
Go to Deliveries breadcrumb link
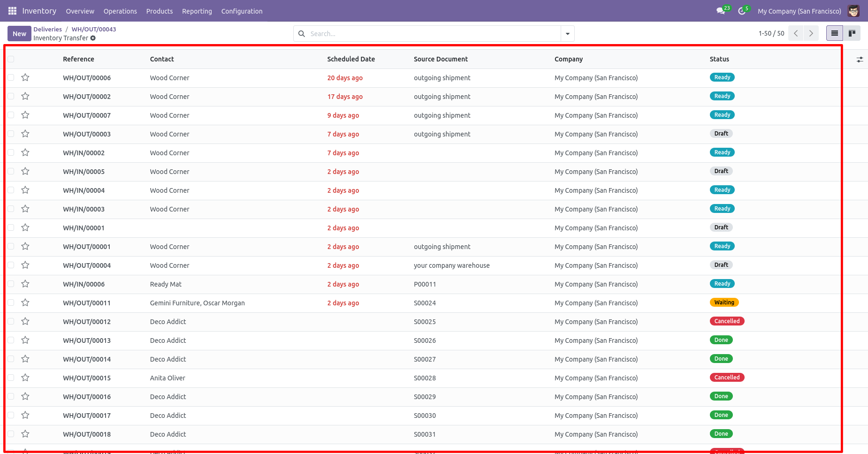coord(47,29)
